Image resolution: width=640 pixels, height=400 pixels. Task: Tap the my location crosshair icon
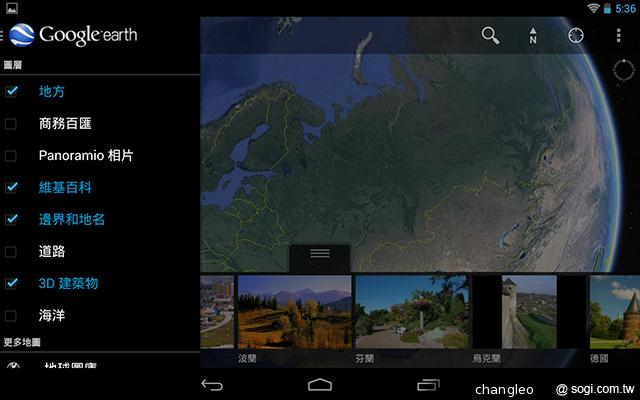(576, 36)
